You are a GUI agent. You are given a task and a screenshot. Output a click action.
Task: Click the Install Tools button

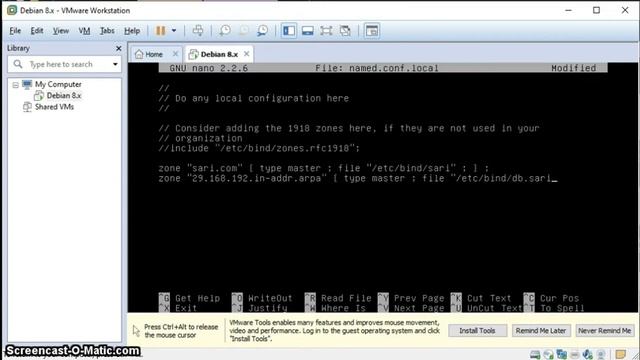click(x=477, y=331)
